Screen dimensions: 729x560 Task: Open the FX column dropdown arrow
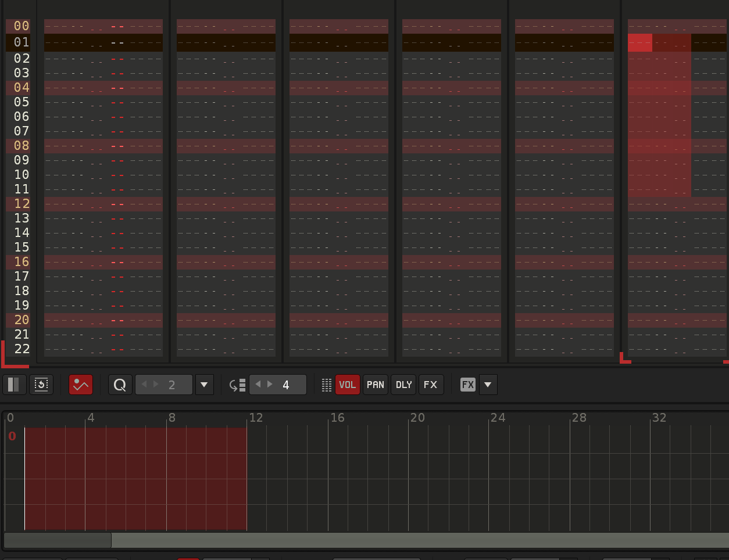tap(488, 385)
